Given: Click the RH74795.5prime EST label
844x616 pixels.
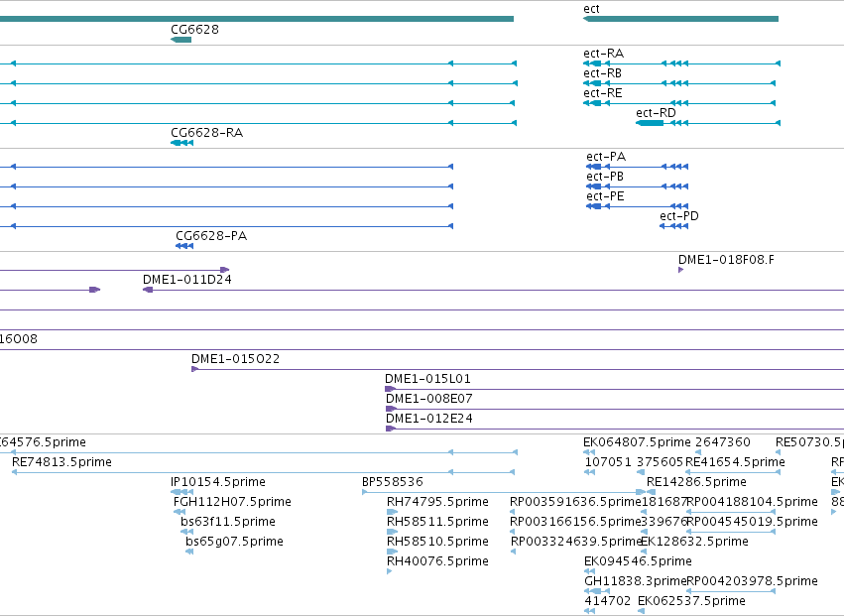Looking at the screenshot, I should point(437,502).
